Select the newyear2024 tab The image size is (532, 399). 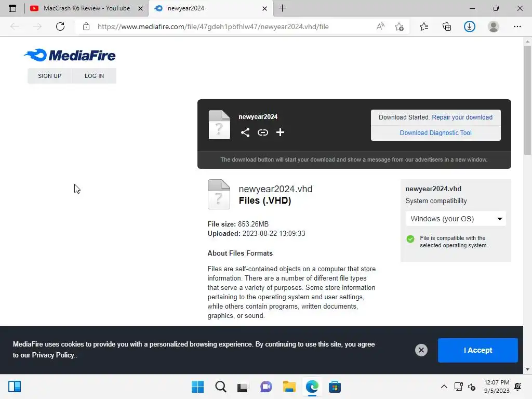(210, 8)
